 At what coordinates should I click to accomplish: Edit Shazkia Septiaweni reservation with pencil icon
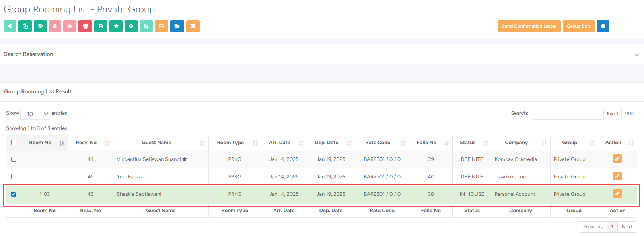[x=617, y=193]
